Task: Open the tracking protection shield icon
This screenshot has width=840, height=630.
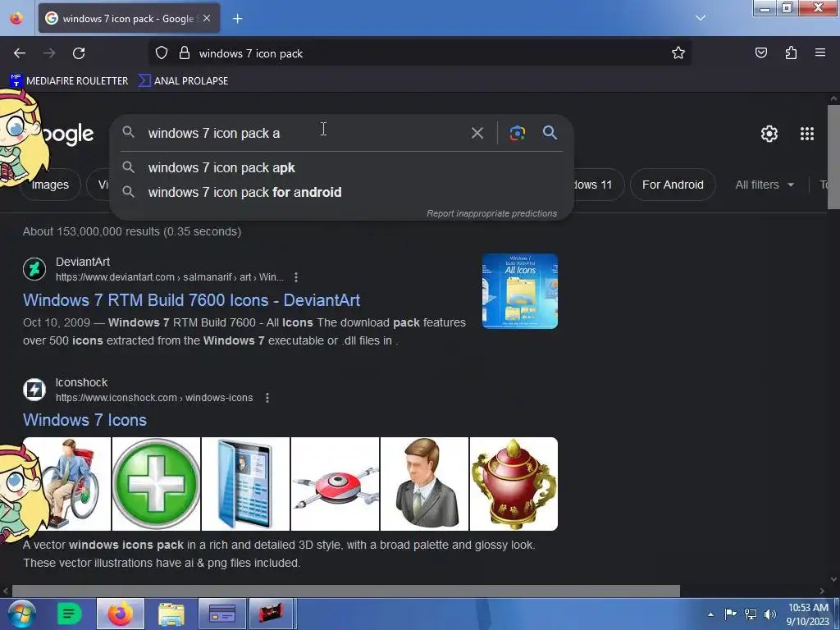Action: (x=162, y=53)
